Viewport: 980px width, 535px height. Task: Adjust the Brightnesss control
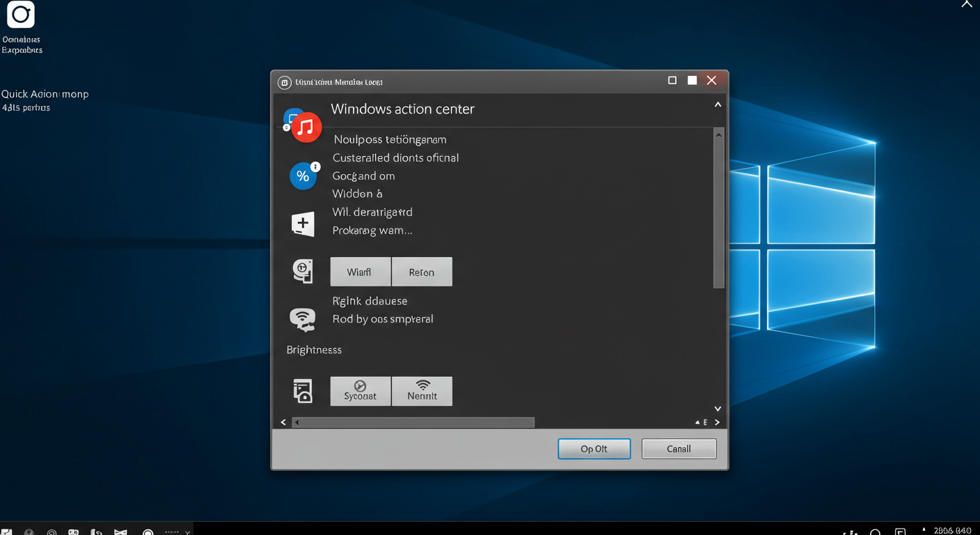(314, 350)
